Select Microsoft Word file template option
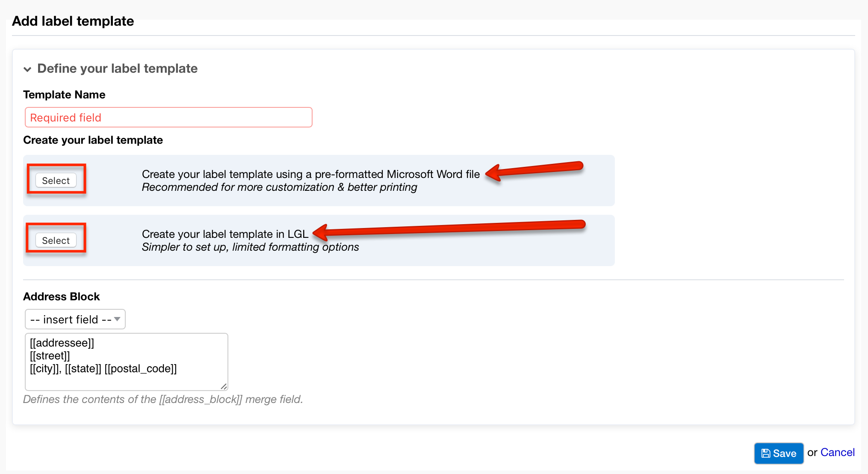 click(x=56, y=181)
